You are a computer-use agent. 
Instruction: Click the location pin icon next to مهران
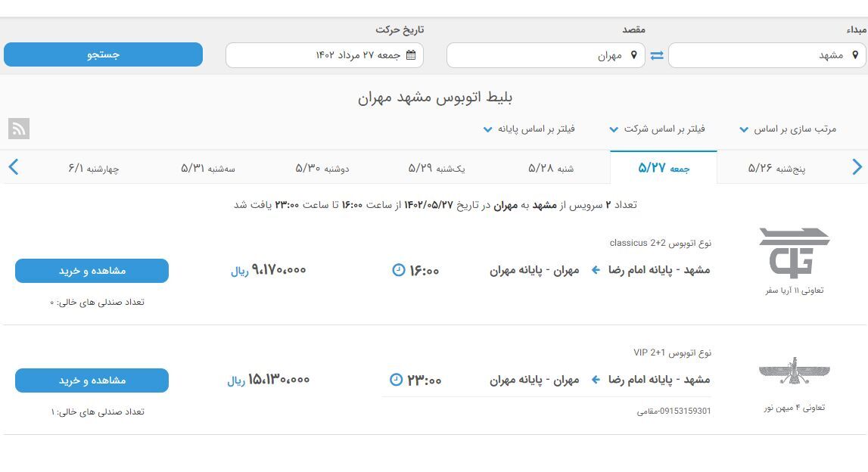click(633, 54)
